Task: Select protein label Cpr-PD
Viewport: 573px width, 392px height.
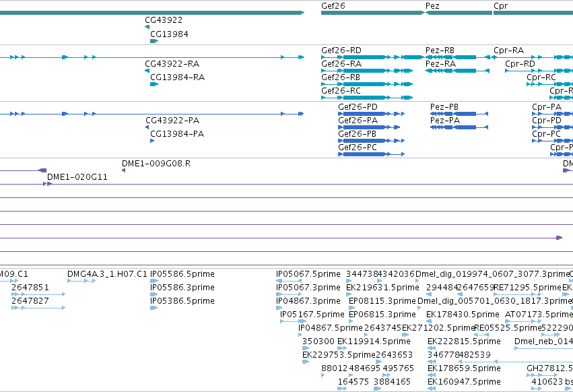Action: point(547,121)
